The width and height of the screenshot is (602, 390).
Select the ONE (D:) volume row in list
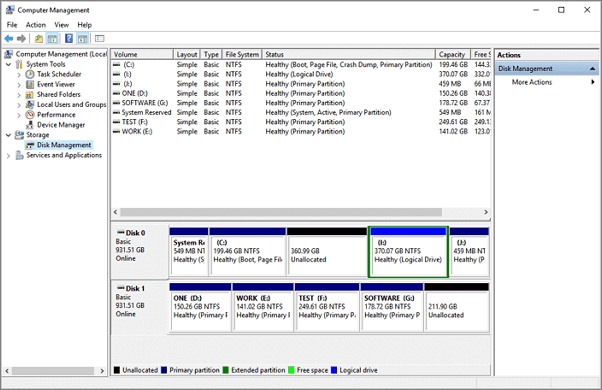[301, 93]
